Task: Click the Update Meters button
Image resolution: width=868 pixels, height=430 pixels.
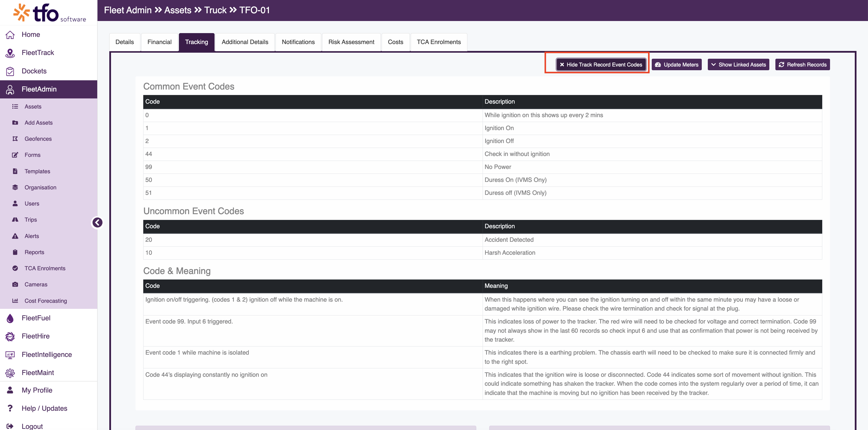Action: pos(677,64)
